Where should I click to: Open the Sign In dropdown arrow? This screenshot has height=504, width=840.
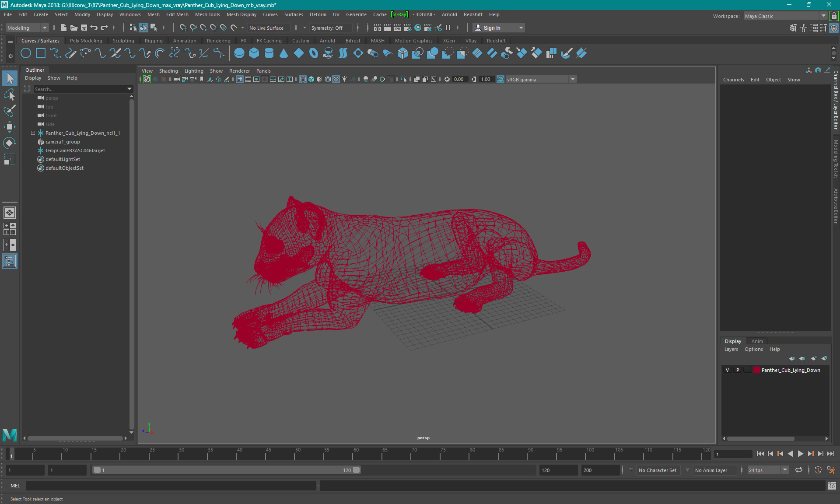[x=521, y=28]
